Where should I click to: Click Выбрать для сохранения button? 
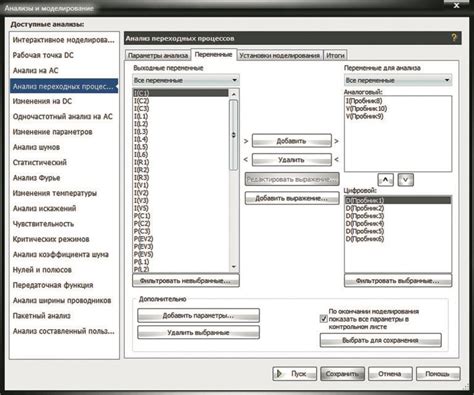tap(380, 340)
